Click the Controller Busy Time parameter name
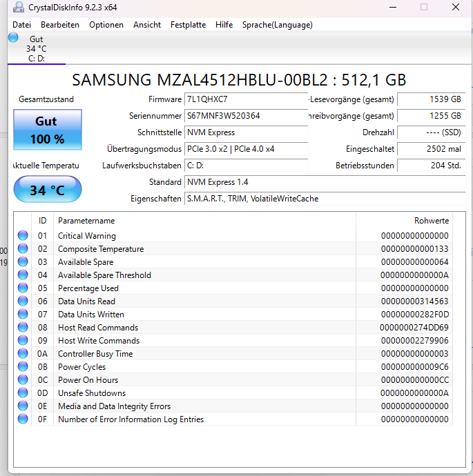The width and height of the screenshot is (473, 476). pyautogui.click(x=95, y=354)
